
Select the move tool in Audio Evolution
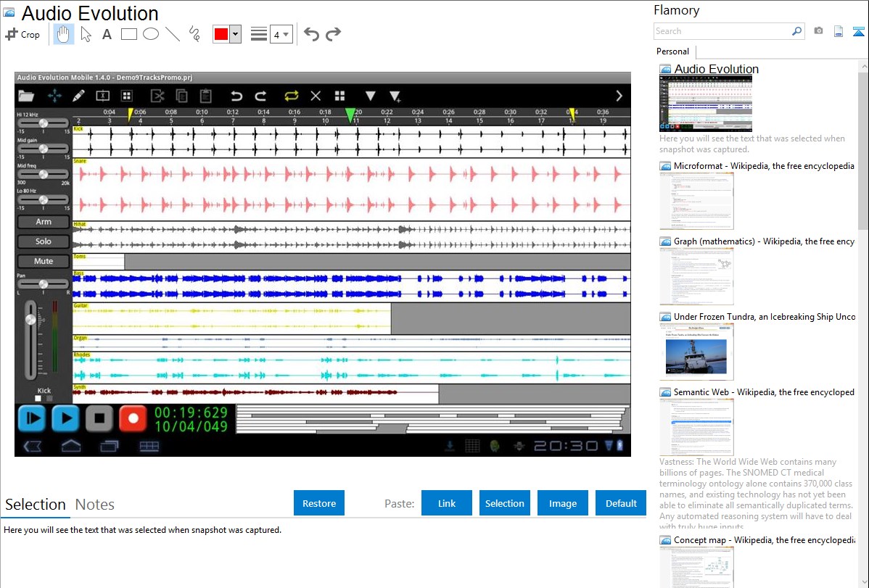point(54,96)
